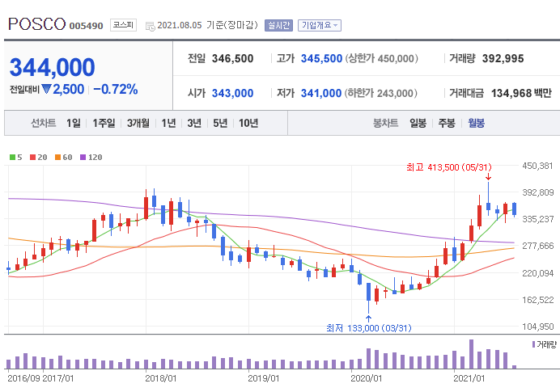Image resolution: width=560 pixels, height=392 pixels.
Task: Click the 봉차트 label
Action: [x=385, y=123]
